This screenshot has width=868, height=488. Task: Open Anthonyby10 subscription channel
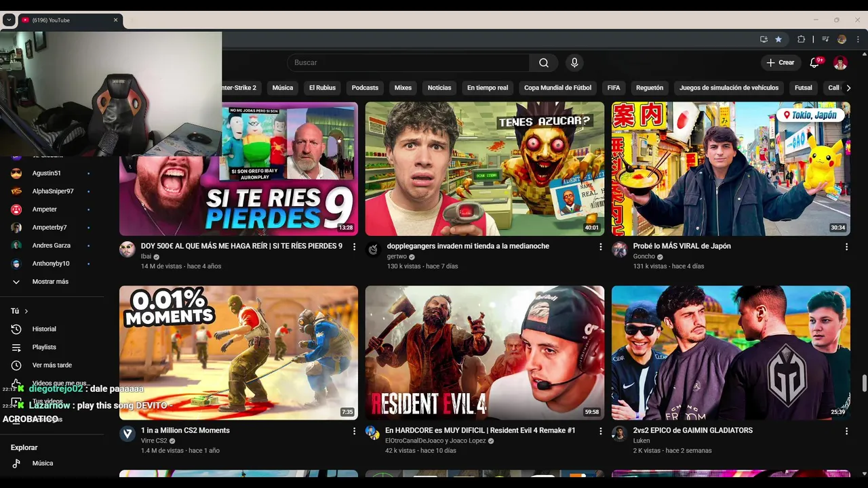51,264
